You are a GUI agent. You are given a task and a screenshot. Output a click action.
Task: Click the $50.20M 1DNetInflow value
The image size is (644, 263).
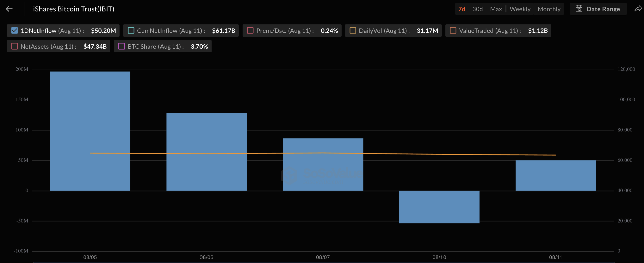pyautogui.click(x=103, y=31)
